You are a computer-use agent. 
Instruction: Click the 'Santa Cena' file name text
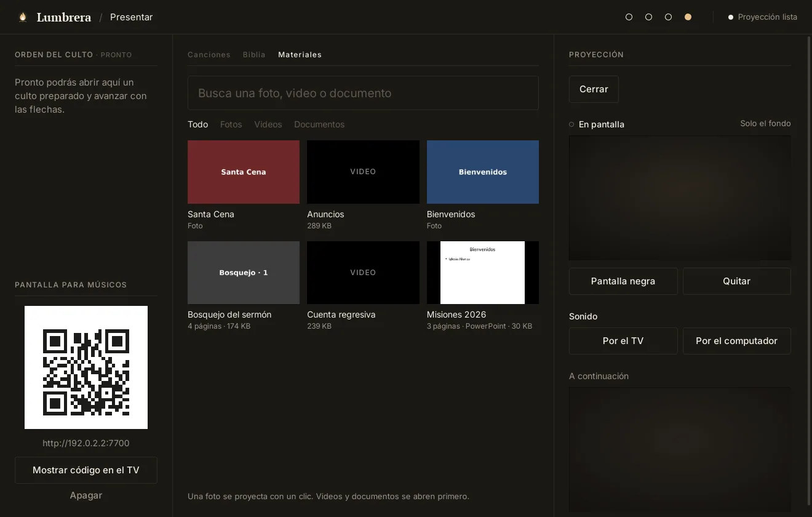click(211, 214)
